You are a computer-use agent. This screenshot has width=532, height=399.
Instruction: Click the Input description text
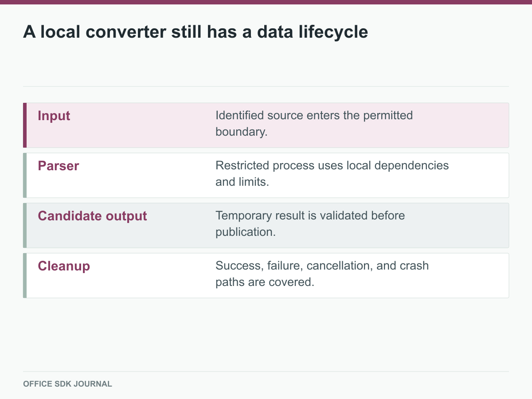click(x=314, y=124)
